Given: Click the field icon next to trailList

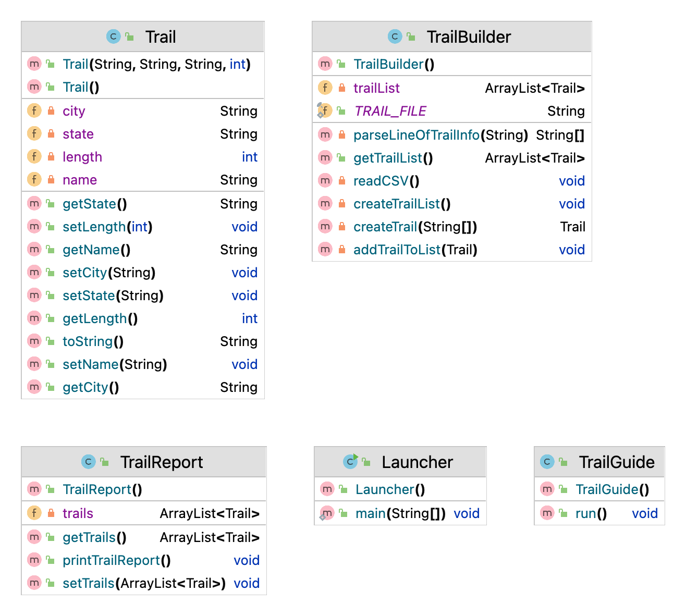Looking at the screenshot, I should 325,88.
